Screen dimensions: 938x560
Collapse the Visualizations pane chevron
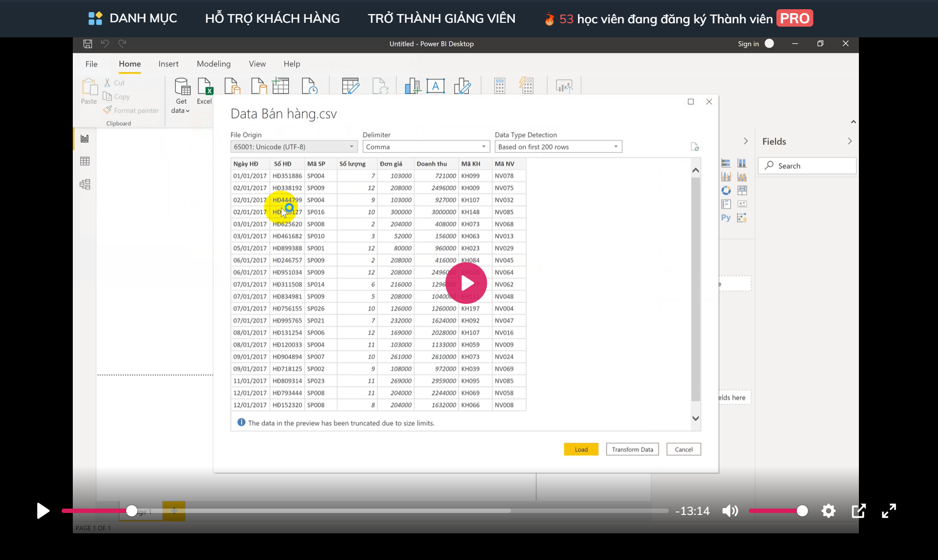pos(746,141)
